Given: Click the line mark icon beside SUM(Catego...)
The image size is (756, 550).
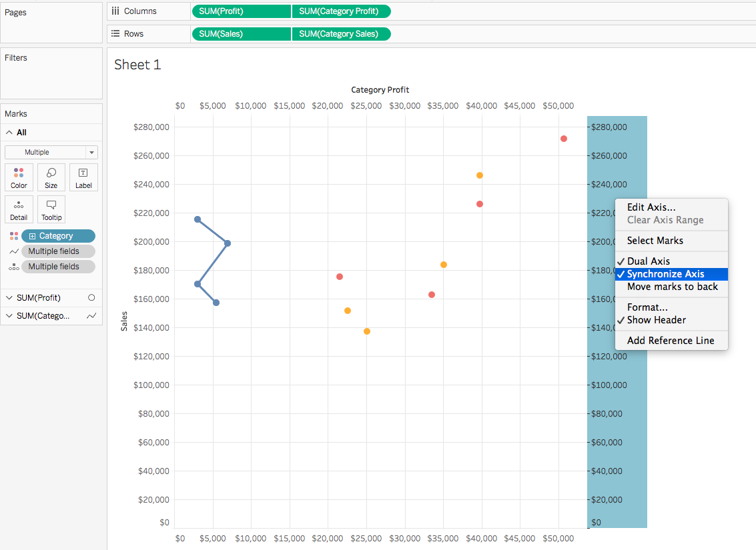Looking at the screenshot, I should 91,316.
